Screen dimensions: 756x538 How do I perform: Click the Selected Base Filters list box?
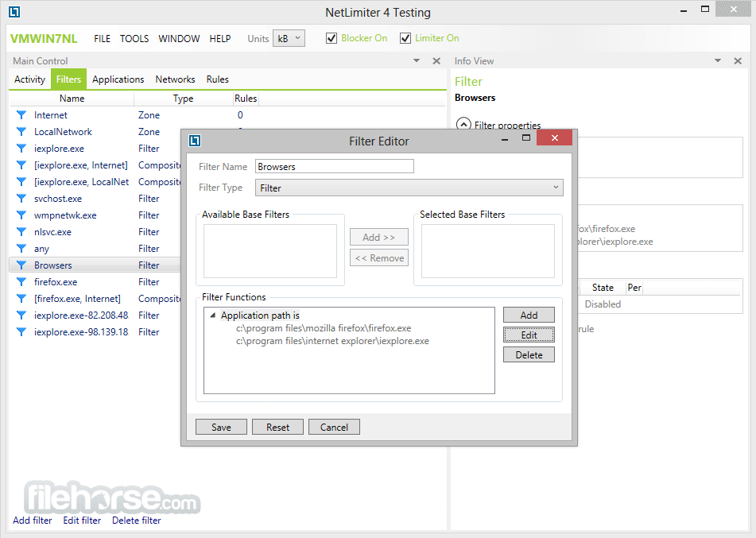point(488,251)
